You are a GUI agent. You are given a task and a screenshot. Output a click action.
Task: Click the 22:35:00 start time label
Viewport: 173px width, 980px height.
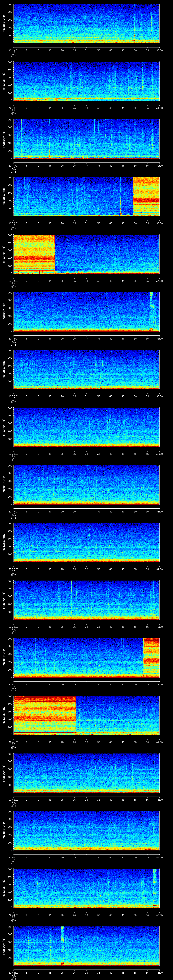point(13,396)
